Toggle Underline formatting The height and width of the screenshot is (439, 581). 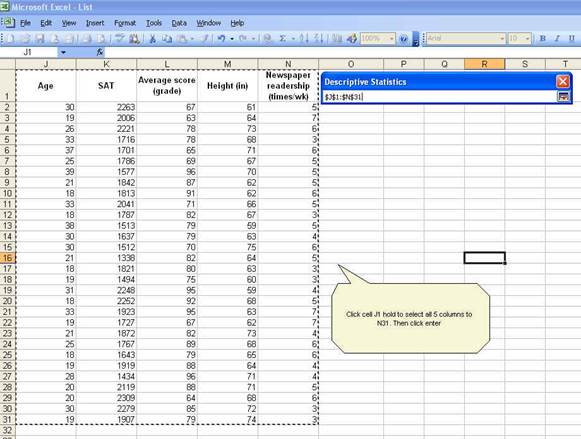pyautogui.click(x=571, y=39)
